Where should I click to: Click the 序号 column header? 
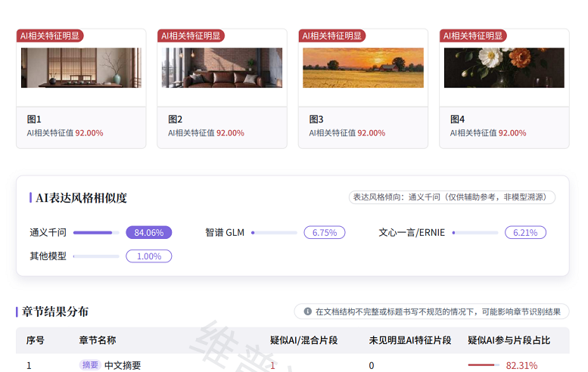pyautogui.click(x=36, y=340)
